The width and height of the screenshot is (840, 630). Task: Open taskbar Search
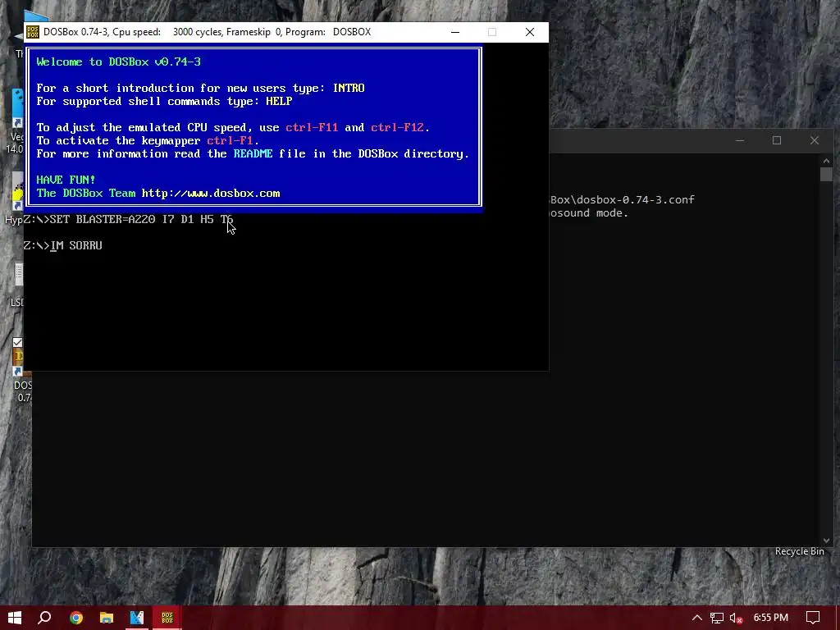45,618
